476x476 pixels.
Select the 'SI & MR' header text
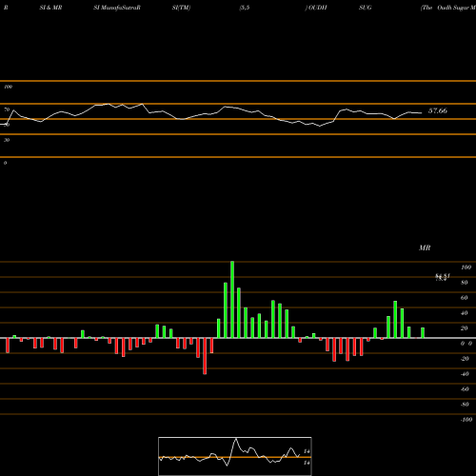50,8
